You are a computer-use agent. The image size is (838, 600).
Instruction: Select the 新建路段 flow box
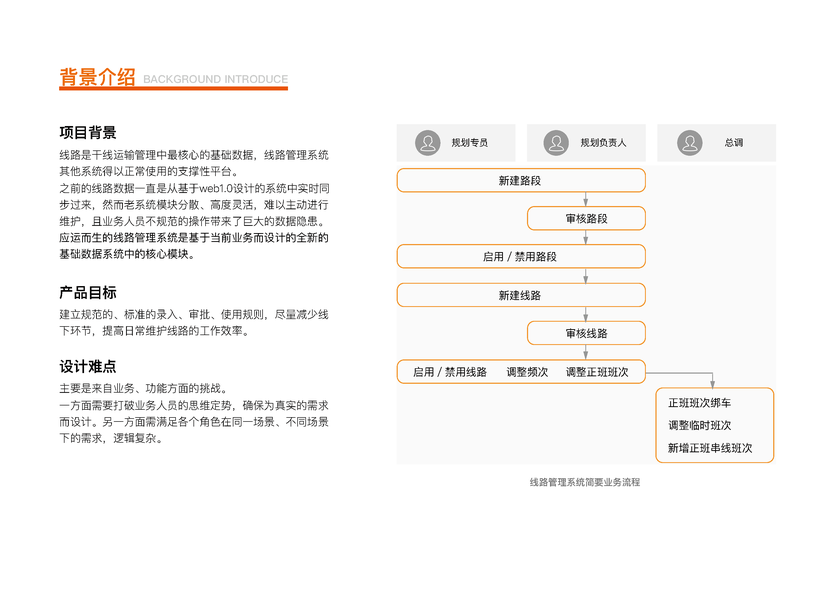521,181
